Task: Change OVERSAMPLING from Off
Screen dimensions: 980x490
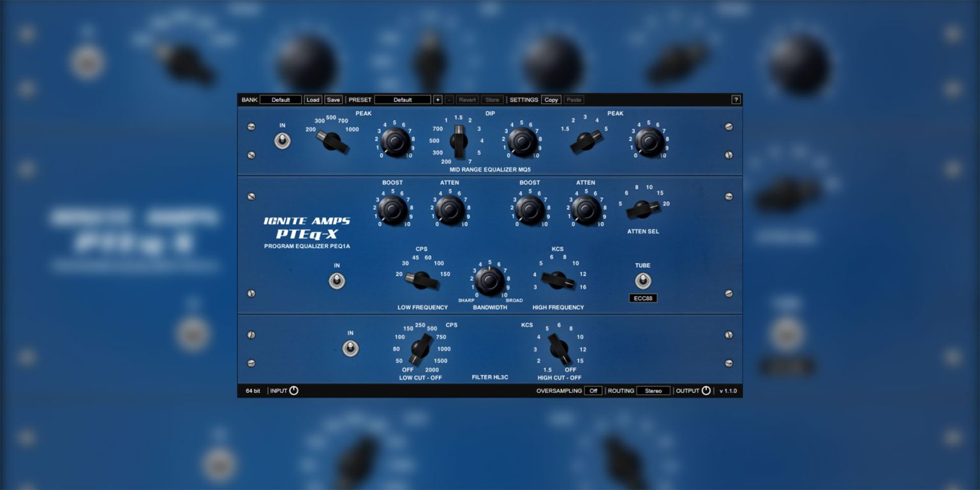Action: (x=593, y=390)
